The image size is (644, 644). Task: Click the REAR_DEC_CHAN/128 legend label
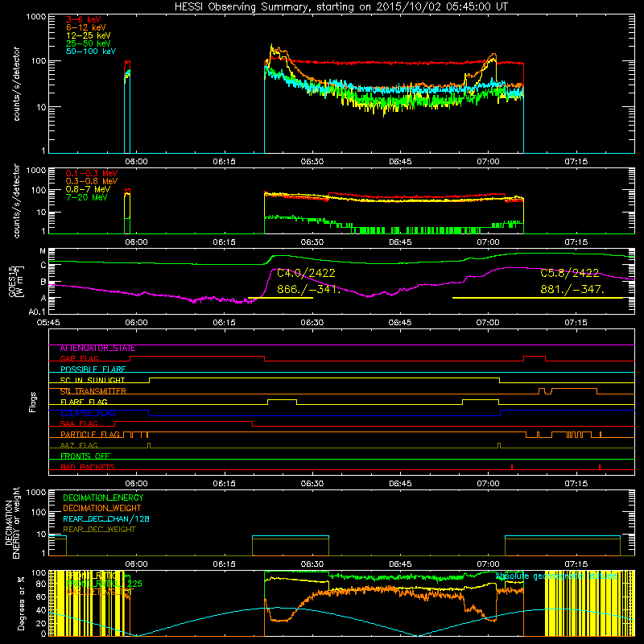(106, 518)
